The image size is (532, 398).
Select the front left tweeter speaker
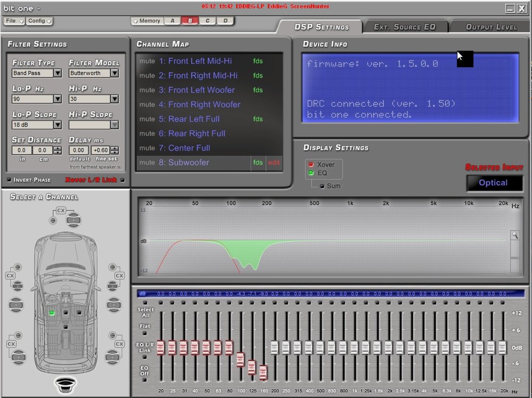click(18, 267)
